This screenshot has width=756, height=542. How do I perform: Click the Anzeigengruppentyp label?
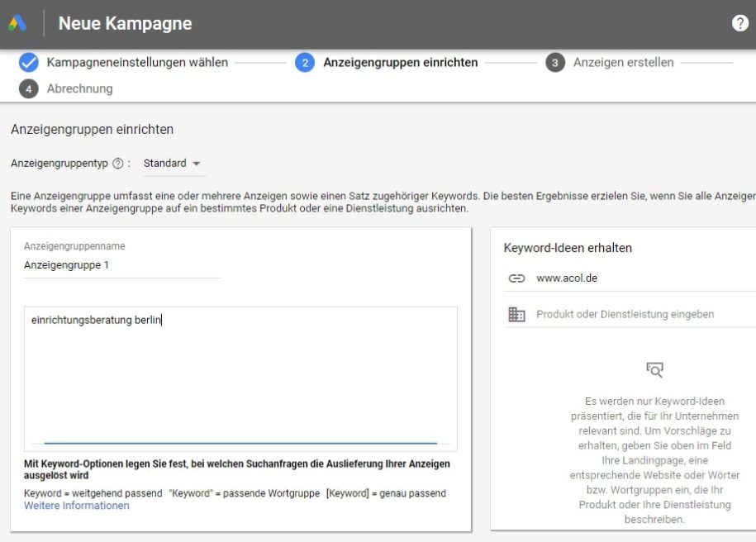coord(59,164)
